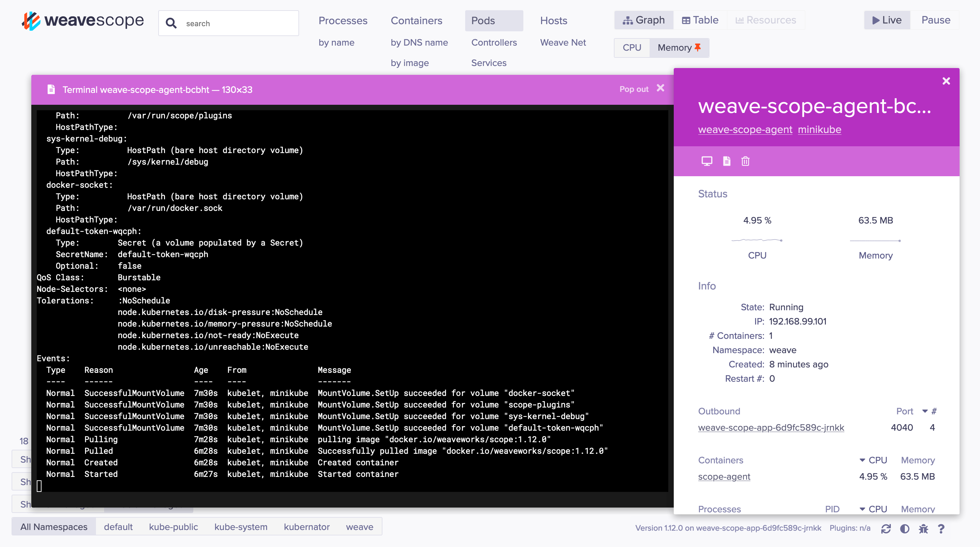Toggle the CPU metric
Viewport: 980px width, 547px height.
632,48
